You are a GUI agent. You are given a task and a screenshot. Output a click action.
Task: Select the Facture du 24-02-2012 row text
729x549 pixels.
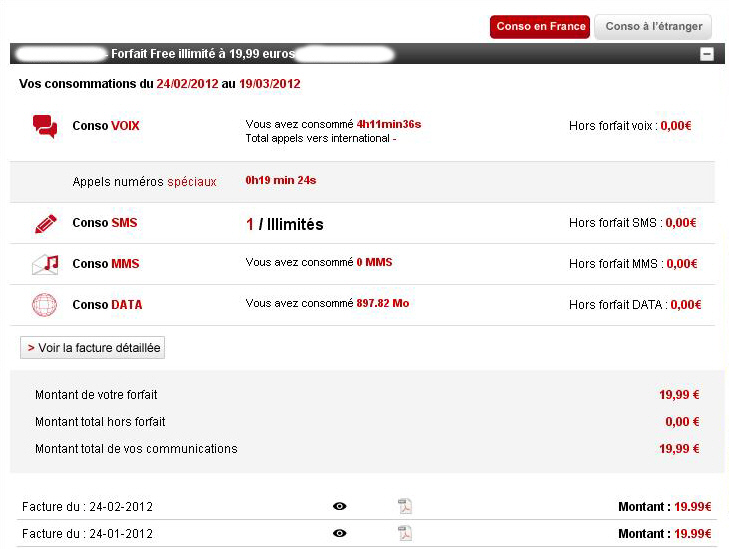[87, 507]
